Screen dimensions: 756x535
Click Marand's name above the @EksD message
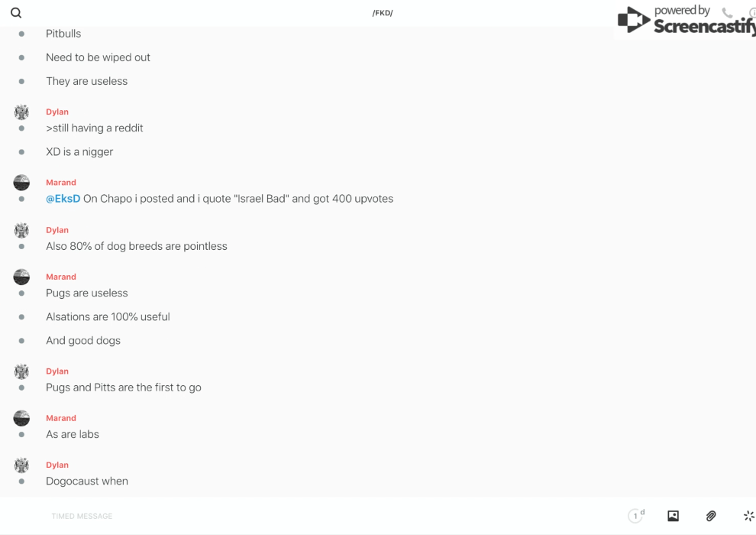pyautogui.click(x=61, y=183)
